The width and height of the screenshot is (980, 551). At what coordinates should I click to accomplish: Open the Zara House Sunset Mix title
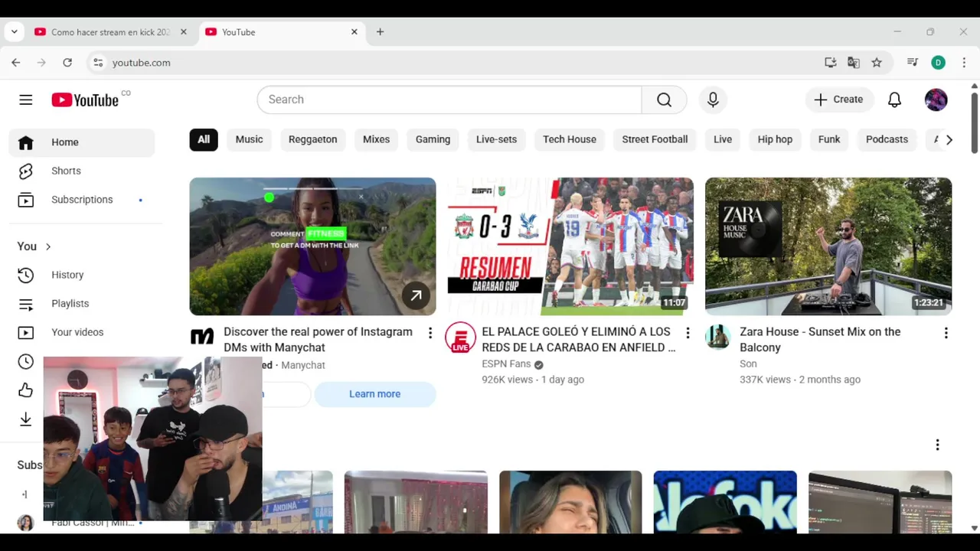(820, 340)
